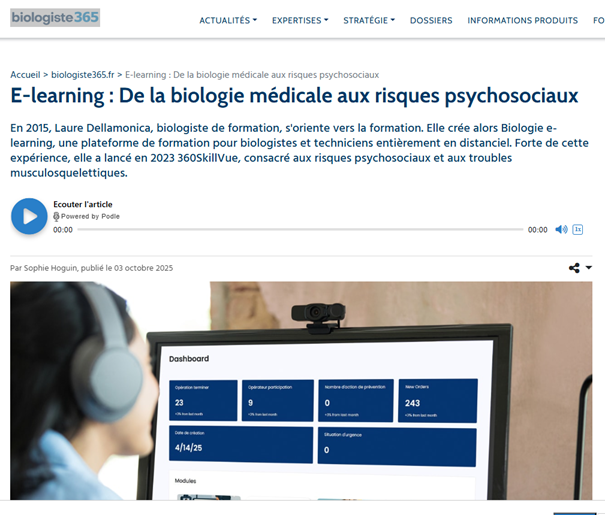Mute the audio player volume

pyautogui.click(x=561, y=229)
